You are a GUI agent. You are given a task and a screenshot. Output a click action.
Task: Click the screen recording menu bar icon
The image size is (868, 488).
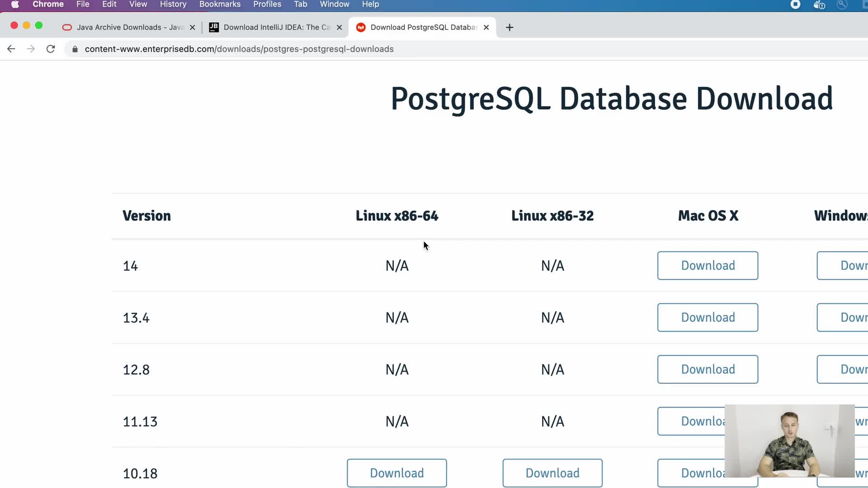coord(795,5)
